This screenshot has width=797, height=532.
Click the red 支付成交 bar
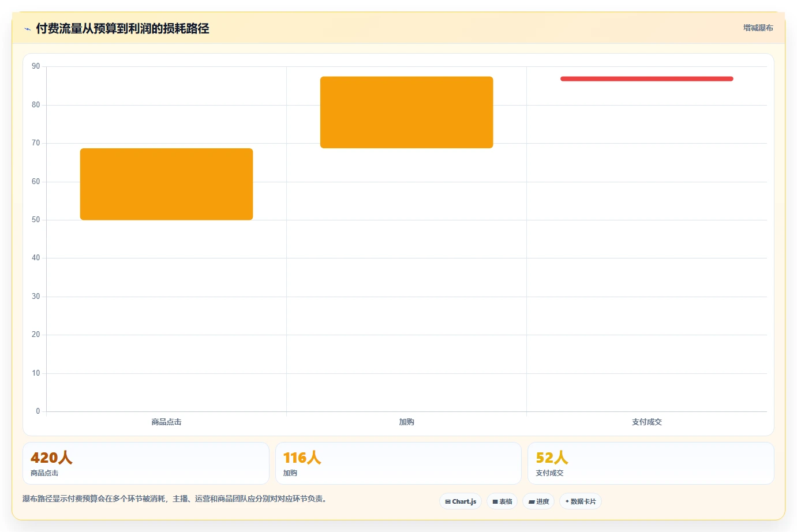647,79
